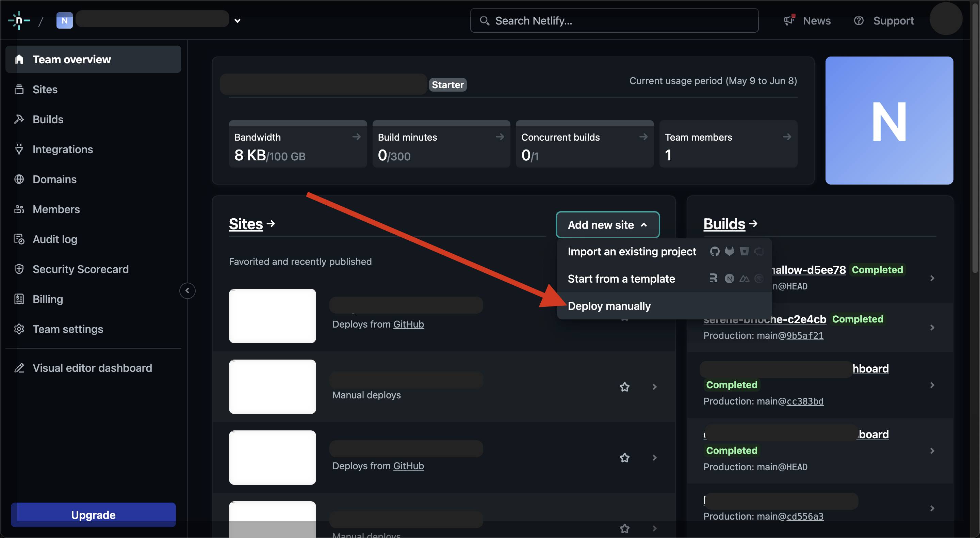The width and height of the screenshot is (980, 538).
Task: Open third site row chevron
Action: tap(654, 457)
